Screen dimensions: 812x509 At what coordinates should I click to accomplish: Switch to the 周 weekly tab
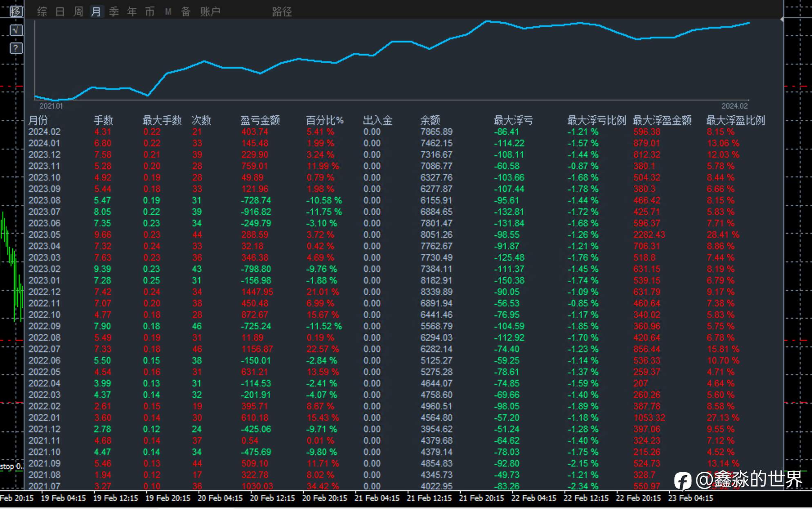78,11
